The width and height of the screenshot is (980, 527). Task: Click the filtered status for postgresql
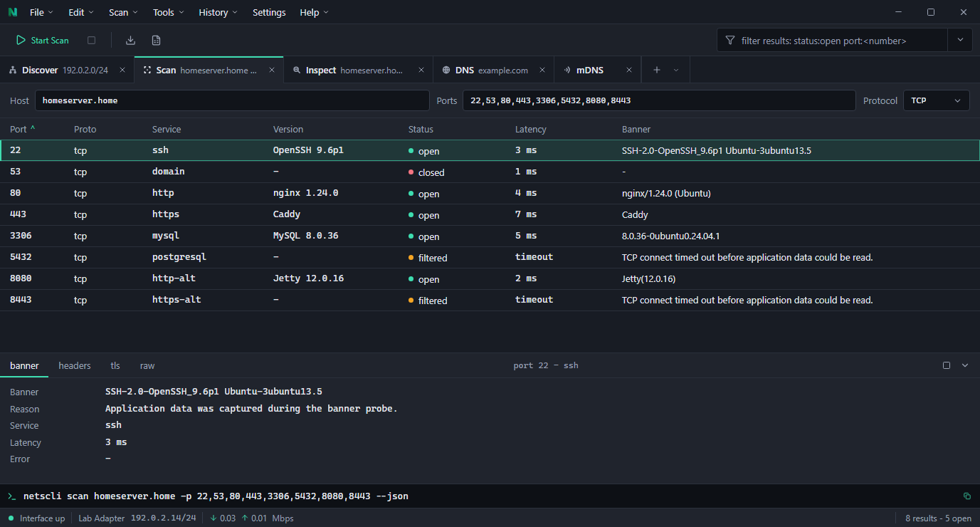click(x=428, y=258)
